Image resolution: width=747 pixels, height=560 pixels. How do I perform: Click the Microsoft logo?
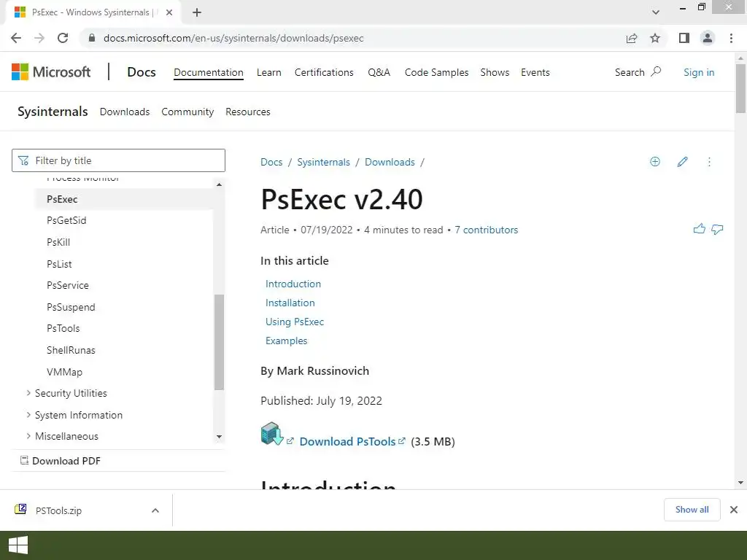coord(51,72)
